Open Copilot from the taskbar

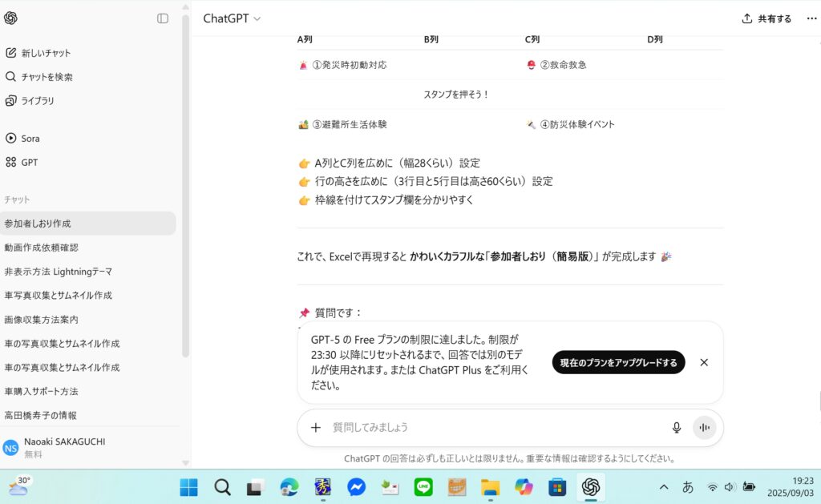point(524,487)
